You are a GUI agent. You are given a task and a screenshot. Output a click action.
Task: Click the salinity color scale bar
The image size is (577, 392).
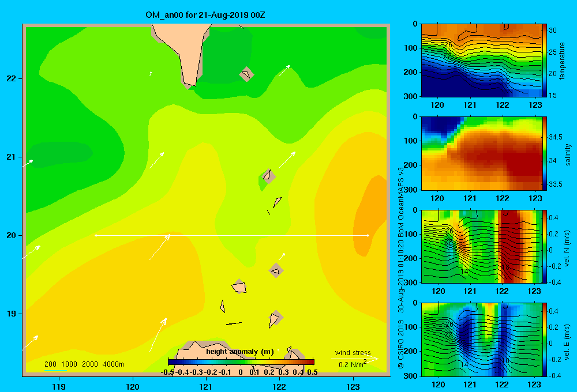545,153
